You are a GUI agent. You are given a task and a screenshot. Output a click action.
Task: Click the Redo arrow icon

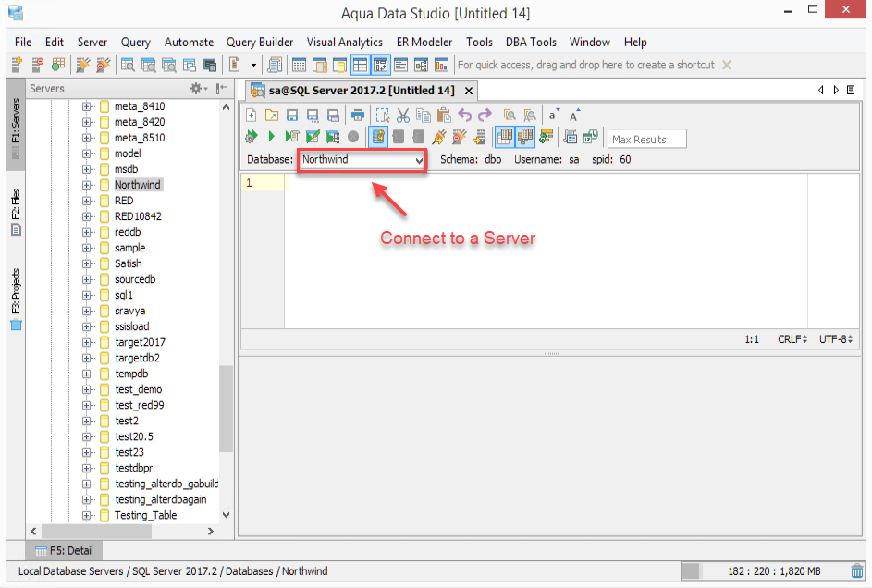[485, 115]
